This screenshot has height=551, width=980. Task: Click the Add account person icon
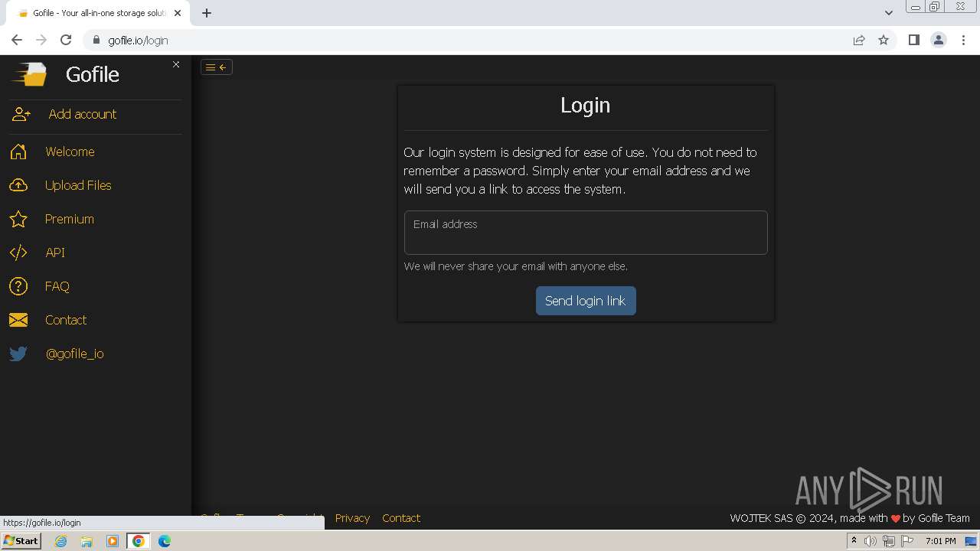coord(21,114)
